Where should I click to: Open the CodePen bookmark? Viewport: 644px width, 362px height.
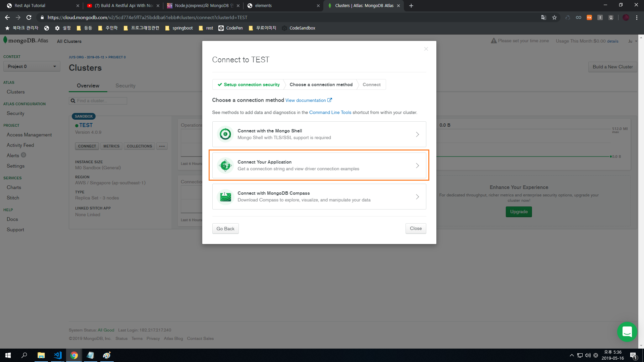pos(231,28)
